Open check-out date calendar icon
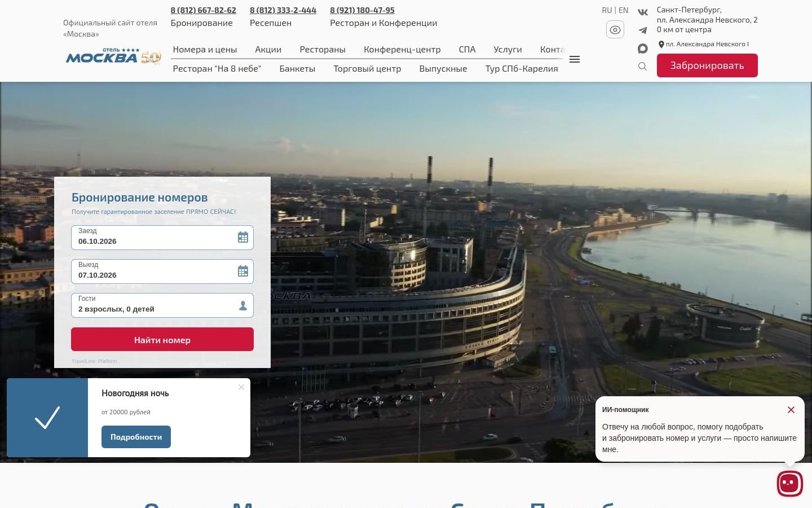This screenshot has width=812, height=508. (x=243, y=271)
